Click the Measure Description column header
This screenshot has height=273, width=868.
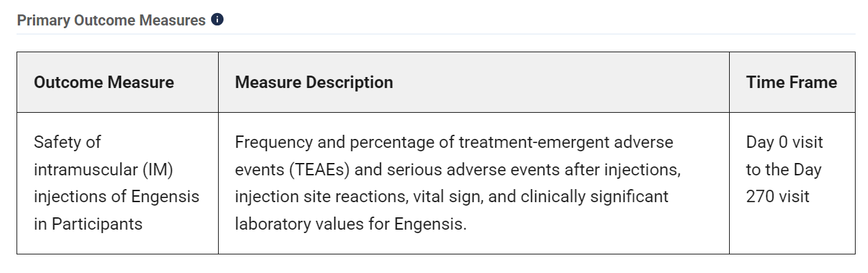tap(314, 83)
